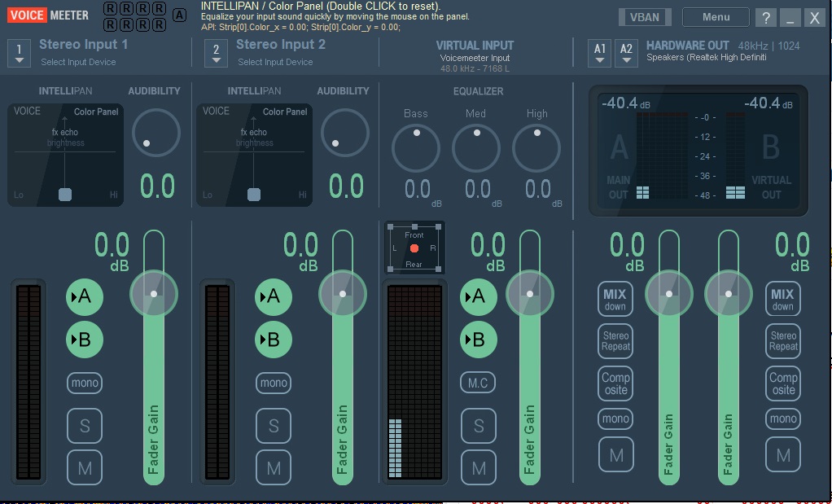Toggle B bus routing on Virtual Input
The width and height of the screenshot is (832, 504).
pyautogui.click(x=479, y=340)
